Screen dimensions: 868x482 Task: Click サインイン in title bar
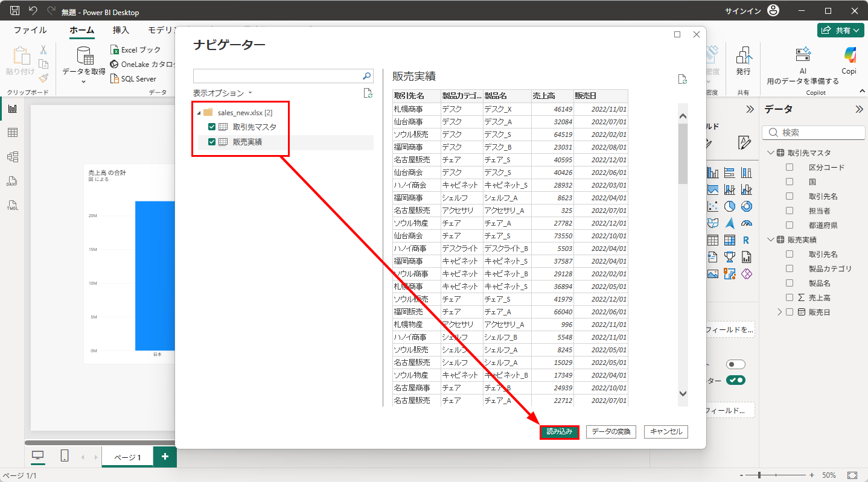[x=743, y=11]
